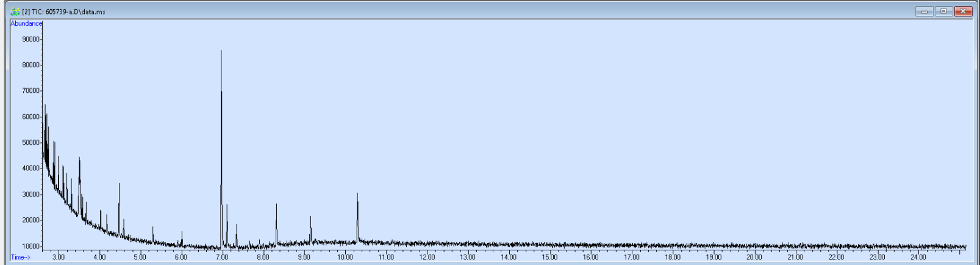Click the peak near 8.30 minutes
Screen dimensions: 980x265
pos(276,223)
